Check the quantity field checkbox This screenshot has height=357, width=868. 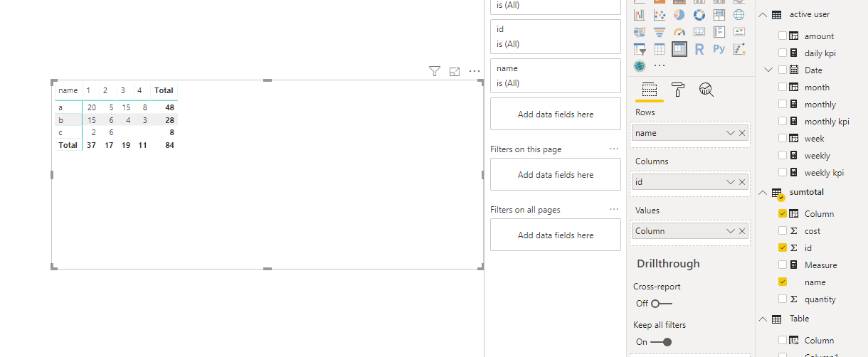click(x=783, y=299)
